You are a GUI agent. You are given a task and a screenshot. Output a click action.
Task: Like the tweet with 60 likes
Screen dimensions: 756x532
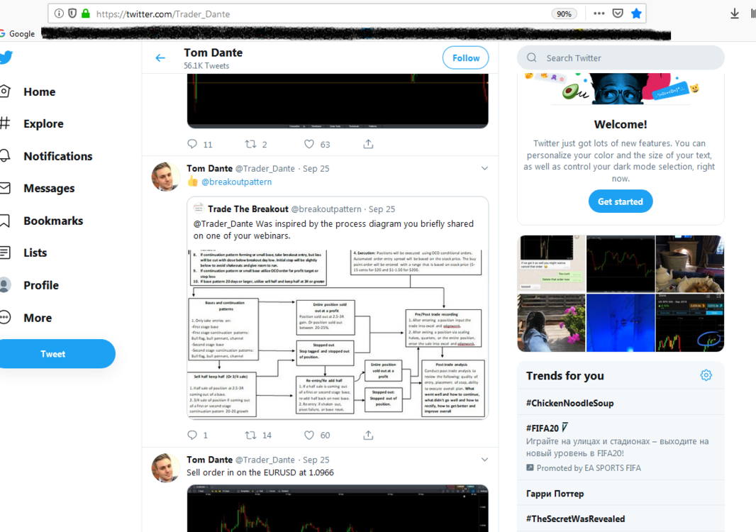pyautogui.click(x=309, y=435)
